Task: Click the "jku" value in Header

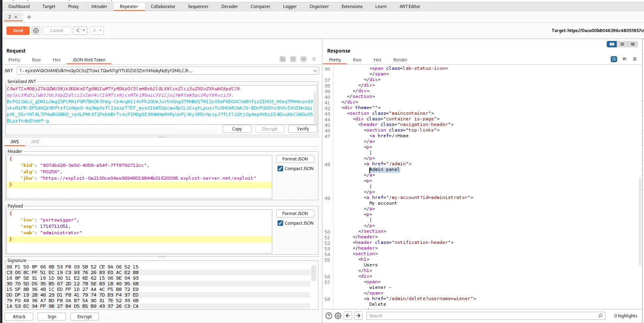Action: tap(148, 178)
